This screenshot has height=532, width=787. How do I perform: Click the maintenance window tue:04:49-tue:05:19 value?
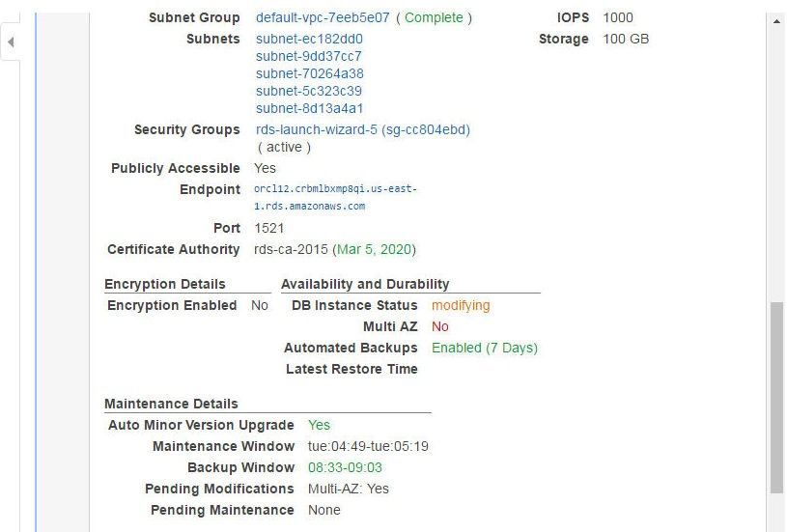368,447
